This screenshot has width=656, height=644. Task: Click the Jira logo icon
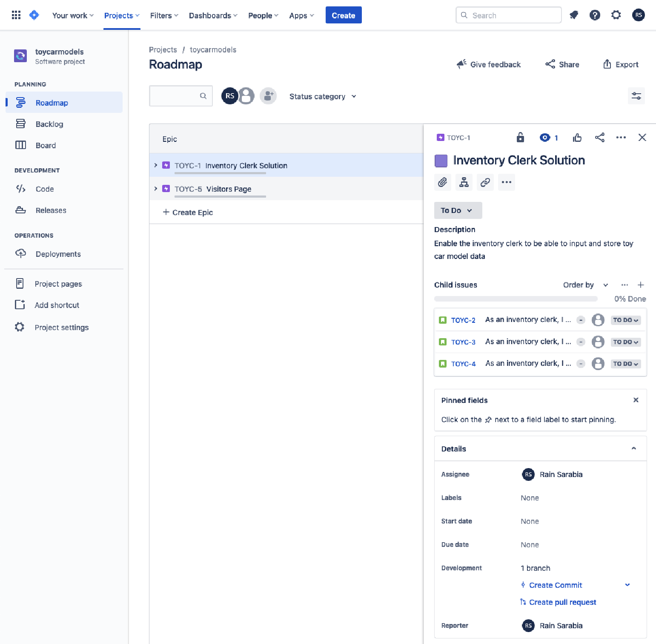click(34, 15)
